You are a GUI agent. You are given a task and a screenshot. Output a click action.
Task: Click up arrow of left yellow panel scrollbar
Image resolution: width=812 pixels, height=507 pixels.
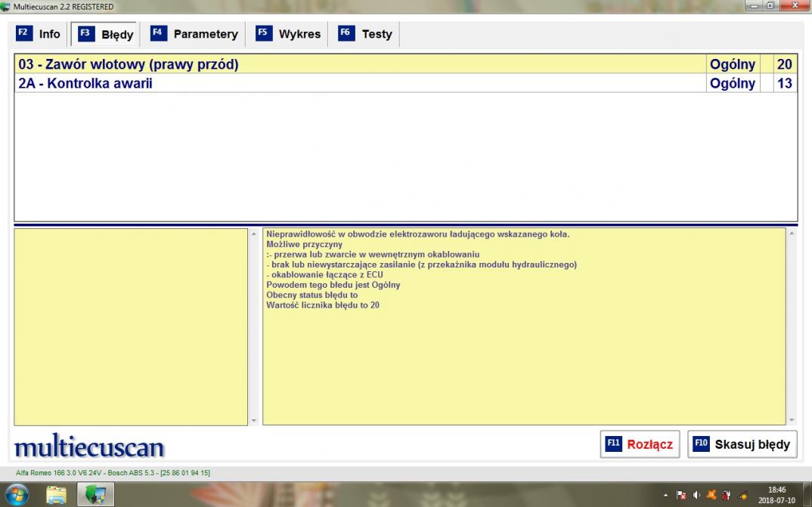click(254, 234)
